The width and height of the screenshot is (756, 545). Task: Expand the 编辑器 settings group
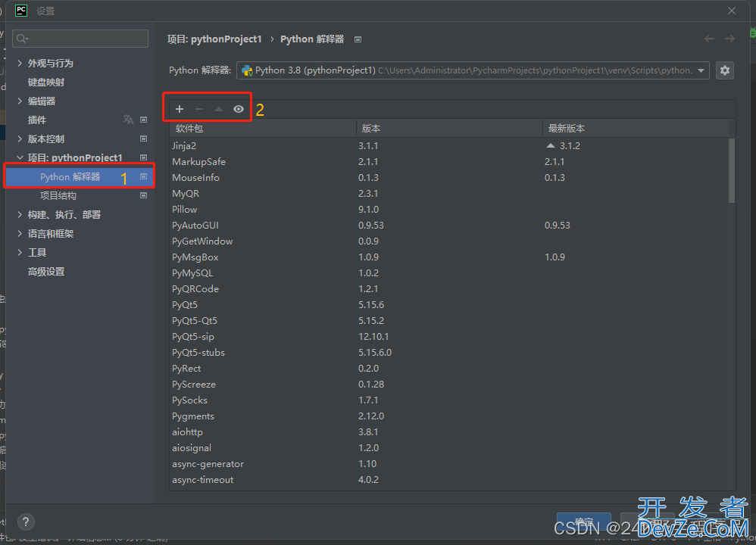click(x=20, y=101)
